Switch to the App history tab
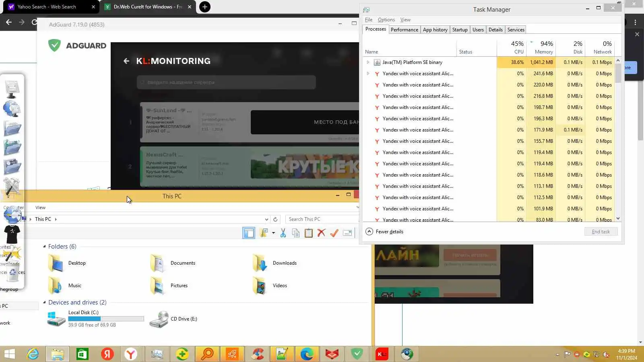This screenshot has width=644, height=362. (435, 30)
